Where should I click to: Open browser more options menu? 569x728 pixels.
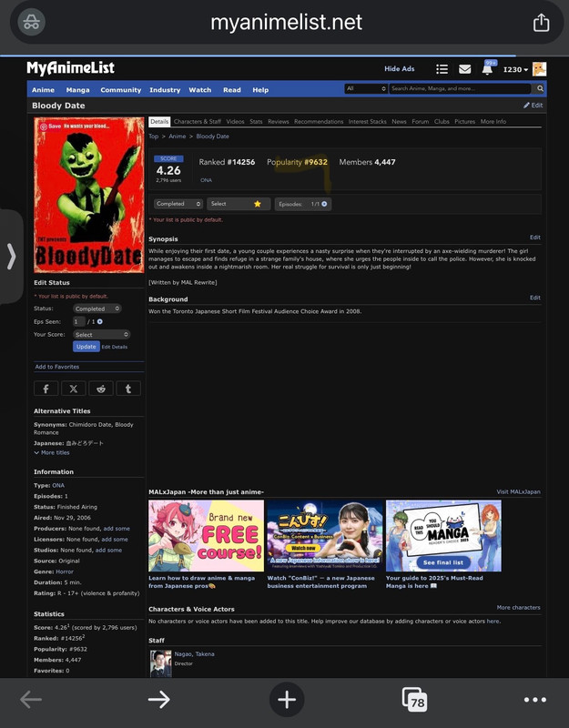(x=535, y=700)
